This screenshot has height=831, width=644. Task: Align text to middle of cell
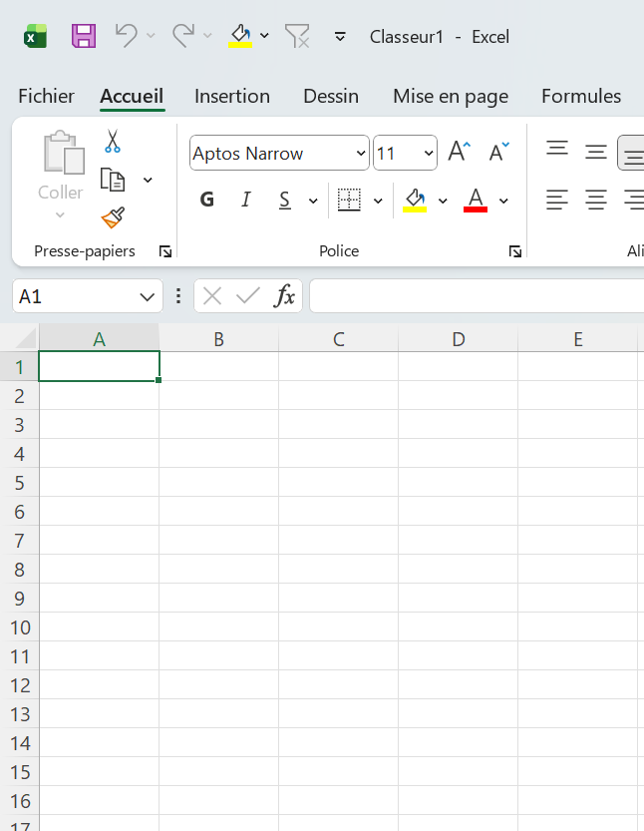coord(596,152)
